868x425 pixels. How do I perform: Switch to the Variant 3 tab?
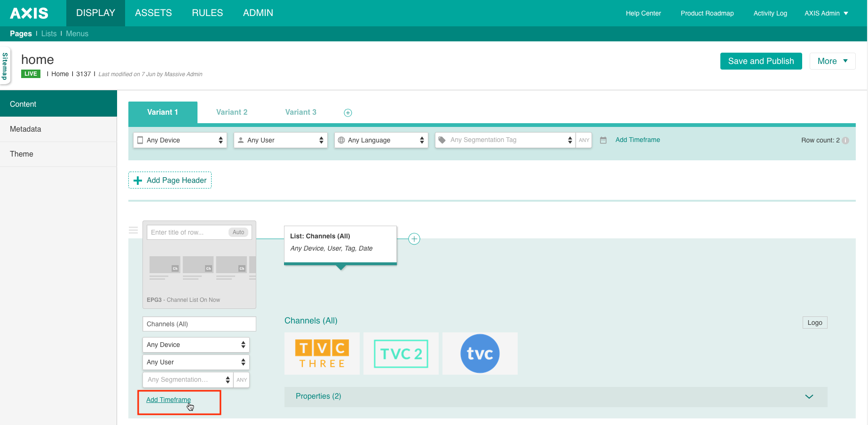(301, 112)
